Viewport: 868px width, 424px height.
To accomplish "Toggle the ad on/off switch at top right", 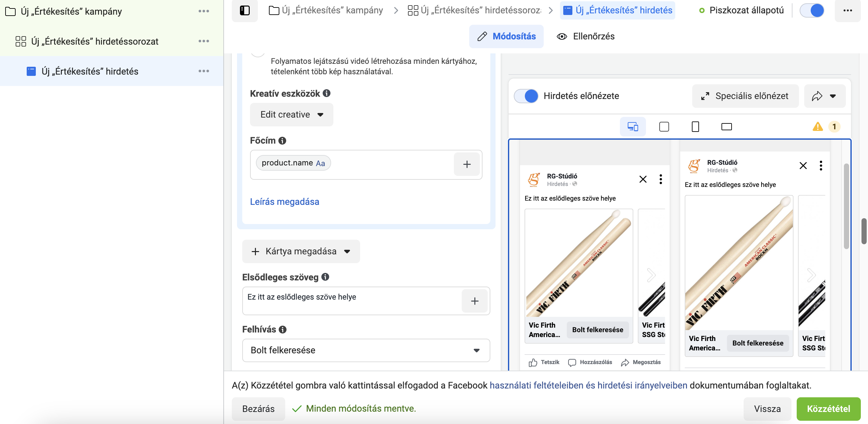I will pyautogui.click(x=812, y=10).
